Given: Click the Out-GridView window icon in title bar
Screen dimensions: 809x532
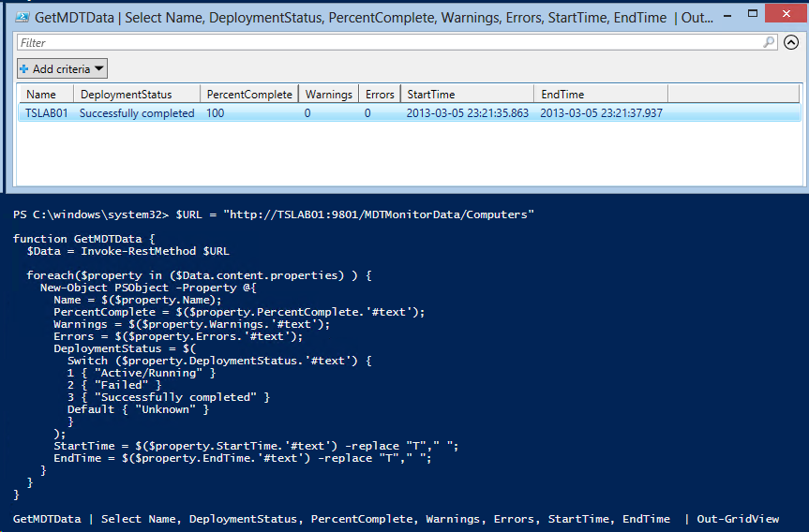Looking at the screenshot, I should point(21,17).
